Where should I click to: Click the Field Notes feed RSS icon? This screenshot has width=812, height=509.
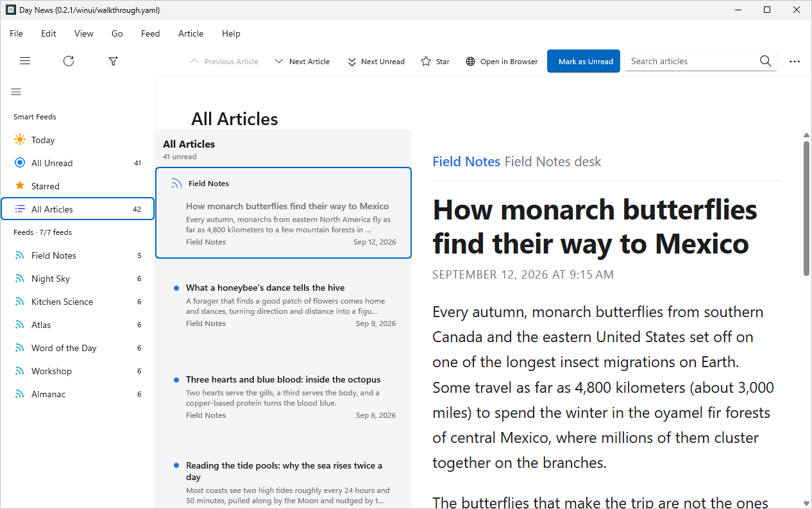click(20, 255)
